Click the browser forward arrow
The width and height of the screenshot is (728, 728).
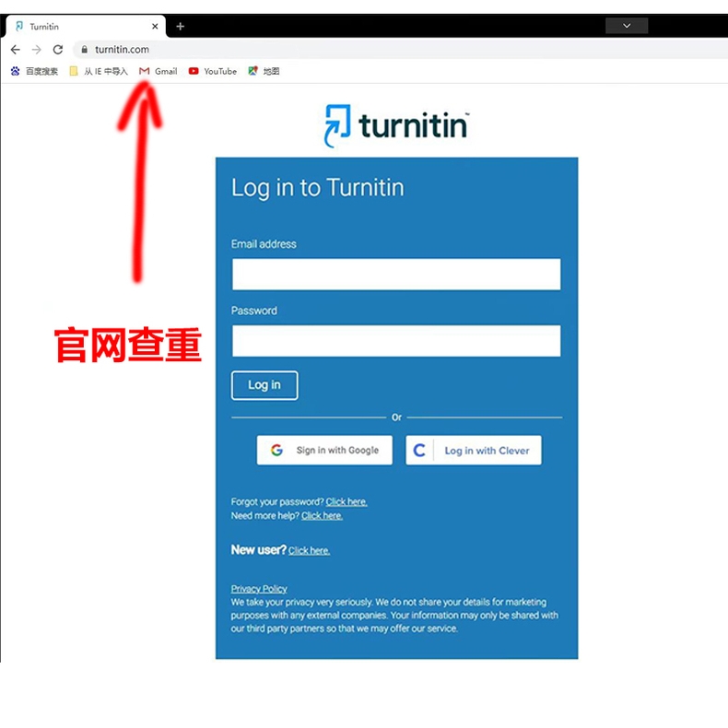37,49
